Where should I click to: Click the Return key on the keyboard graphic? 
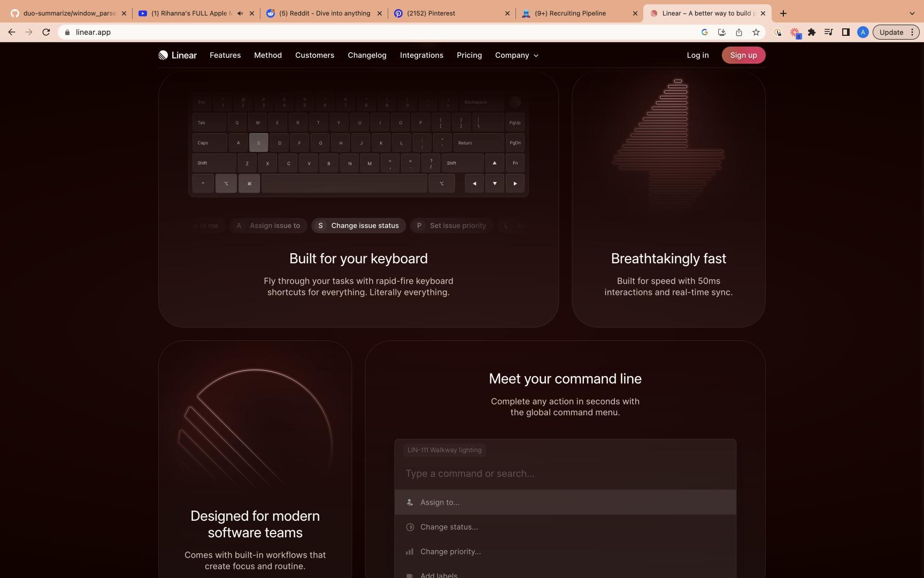point(479,143)
